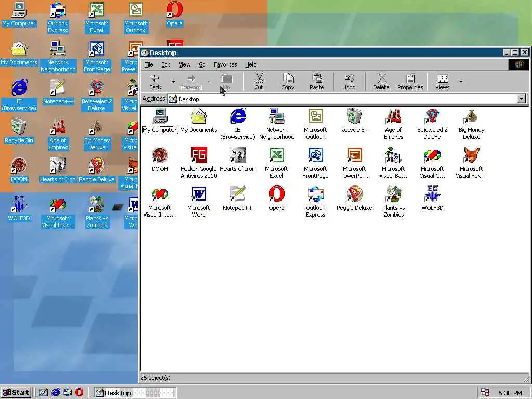Viewport: 532px width, 399px height.
Task: Select Outlook Express in Desktop window
Action: point(315,202)
